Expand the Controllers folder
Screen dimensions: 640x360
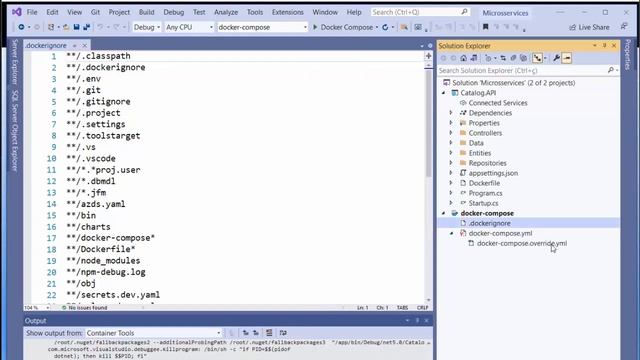tap(451, 133)
